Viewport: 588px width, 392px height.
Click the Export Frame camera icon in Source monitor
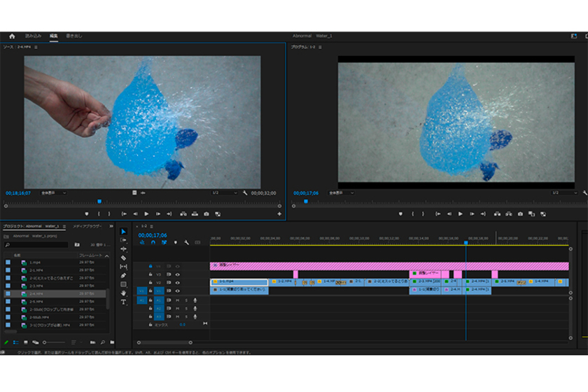click(x=206, y=213)
